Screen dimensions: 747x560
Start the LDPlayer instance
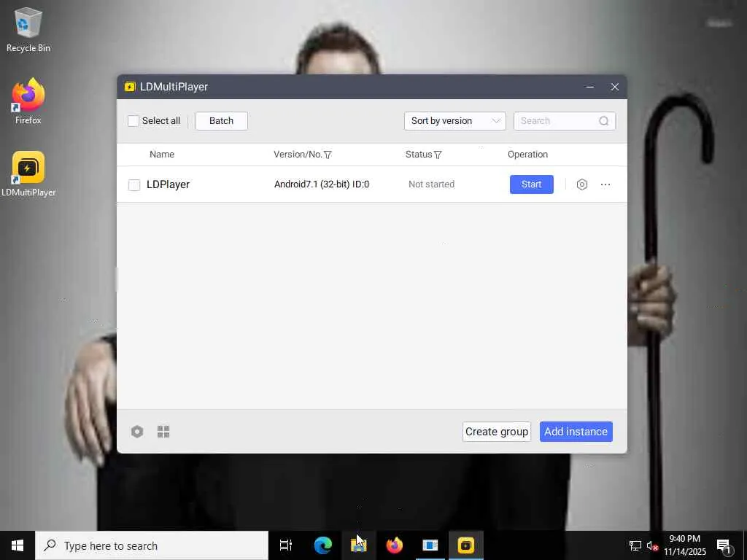(532, 184)
